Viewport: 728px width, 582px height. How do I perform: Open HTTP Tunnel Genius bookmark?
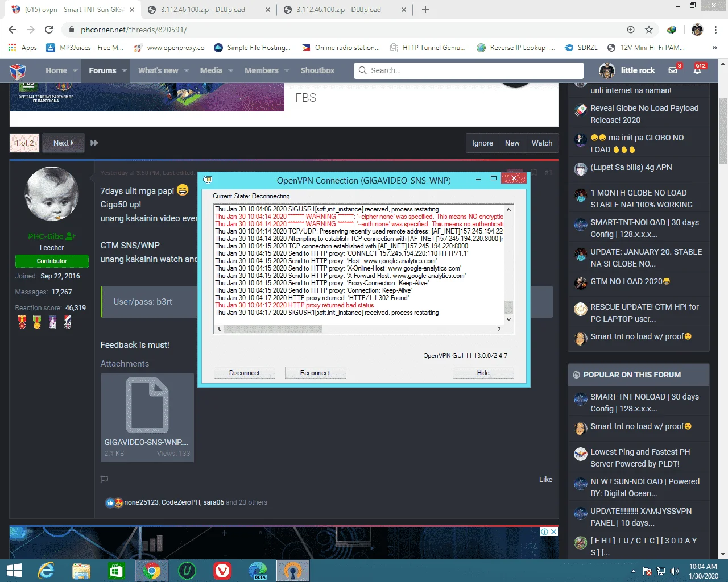[x=427, y=48]
